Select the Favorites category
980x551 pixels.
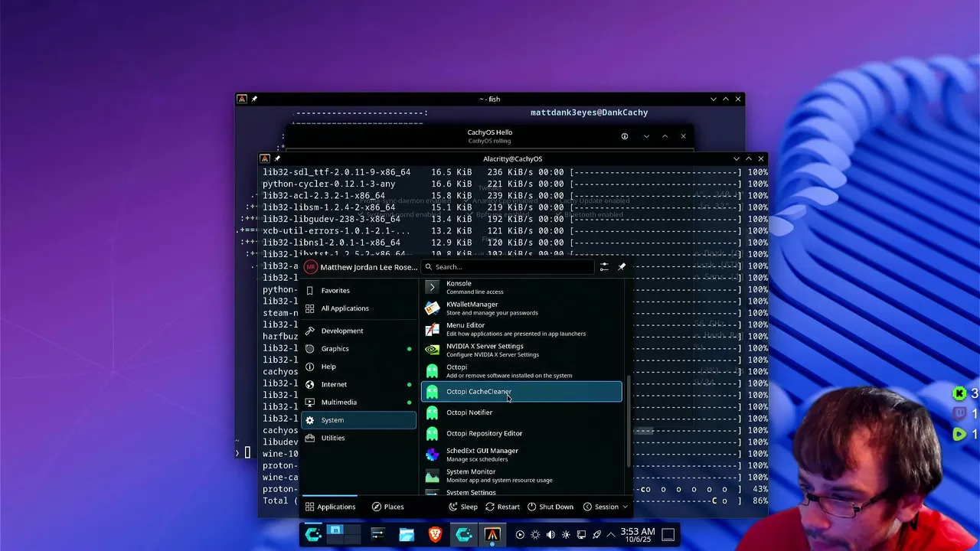point(358,291)
